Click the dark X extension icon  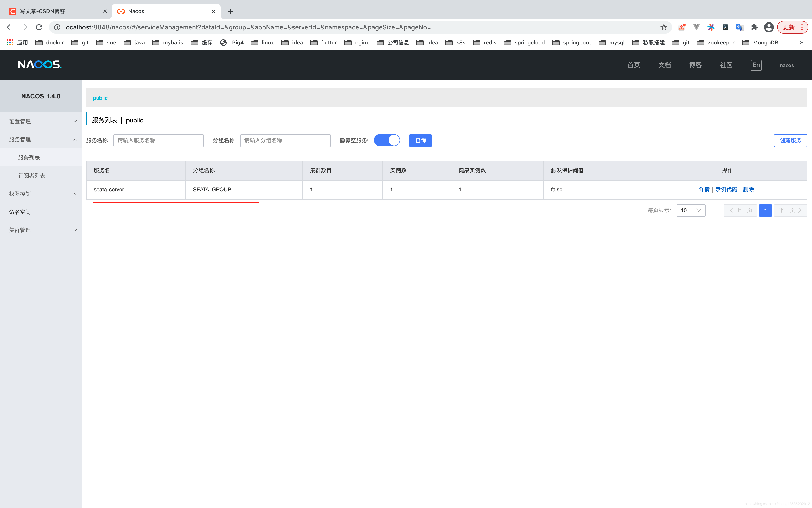click(x=725, y=27)
